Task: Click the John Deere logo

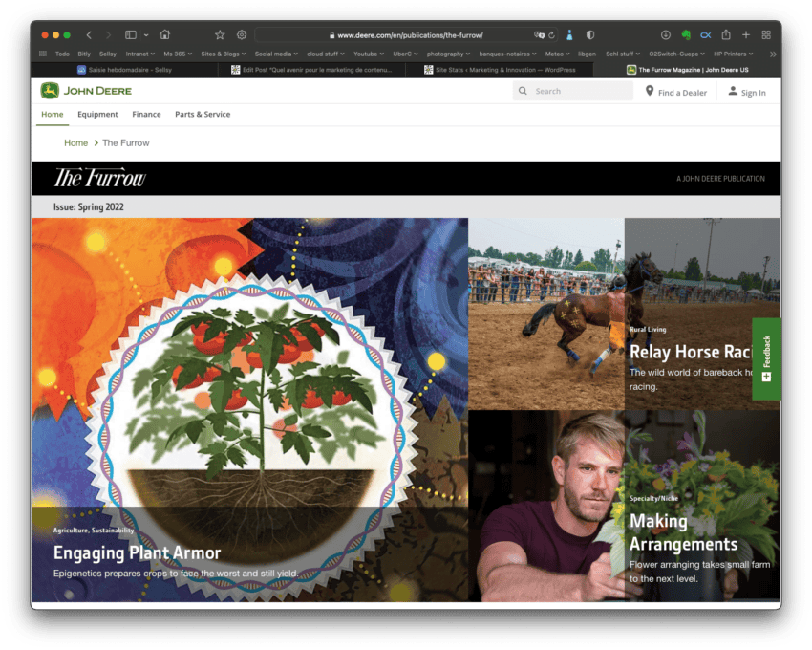Action: pos(86,91)
